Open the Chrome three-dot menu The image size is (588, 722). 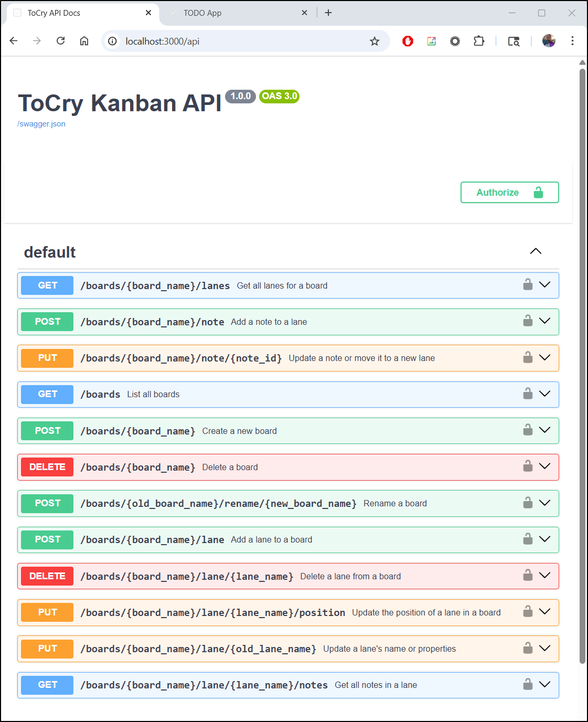pos(572,41)
